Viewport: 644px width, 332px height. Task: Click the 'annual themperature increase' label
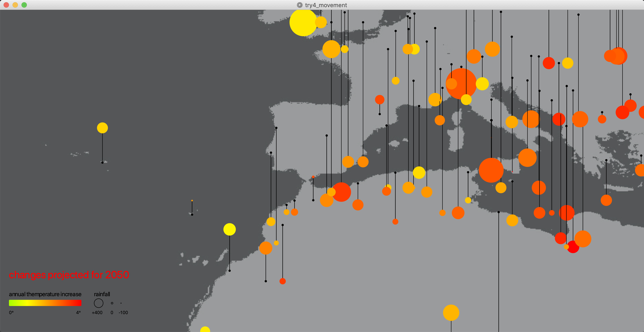45,294
